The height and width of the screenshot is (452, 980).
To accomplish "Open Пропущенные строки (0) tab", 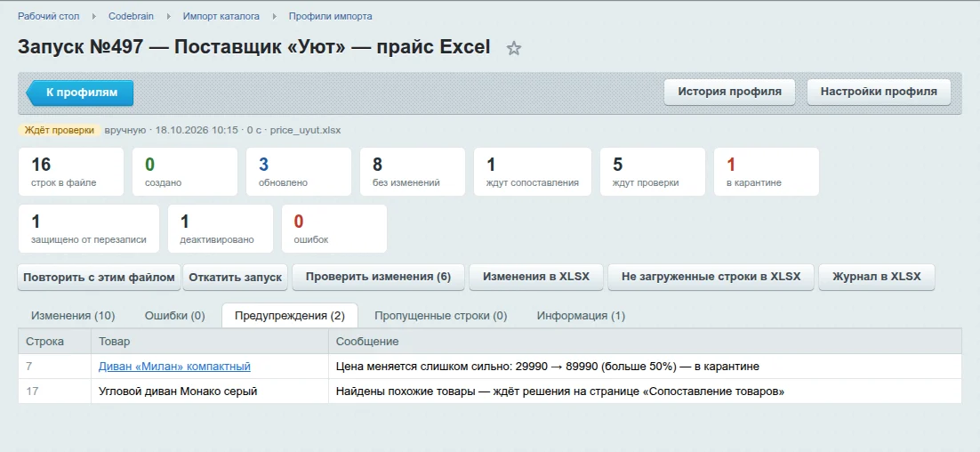I will point(440,316).
